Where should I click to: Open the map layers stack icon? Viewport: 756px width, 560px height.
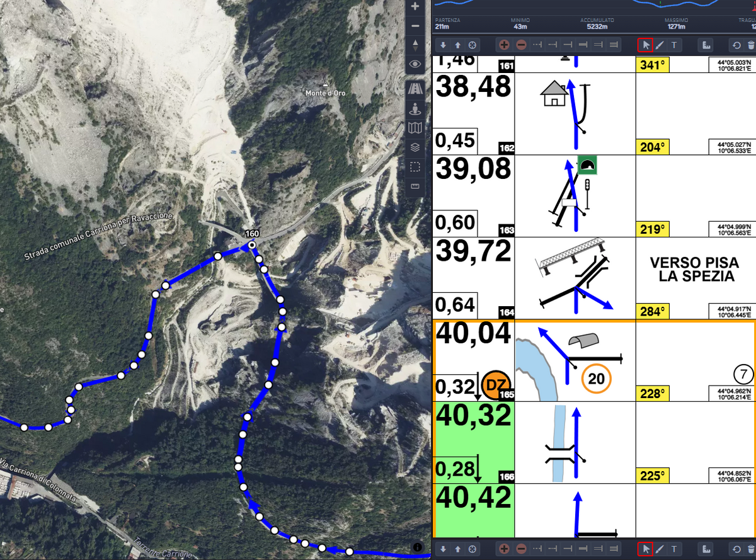[x=415, y=147]
